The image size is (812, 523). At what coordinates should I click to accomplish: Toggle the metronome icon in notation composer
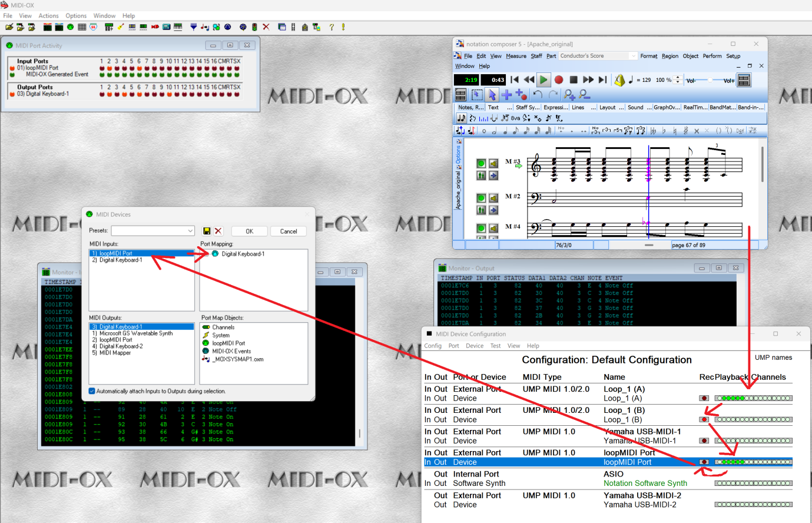[619, 80]
